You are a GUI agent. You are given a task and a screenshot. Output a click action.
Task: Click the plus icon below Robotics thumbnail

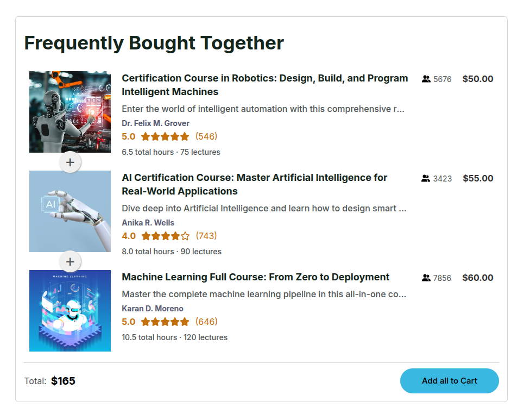point(70,162)
